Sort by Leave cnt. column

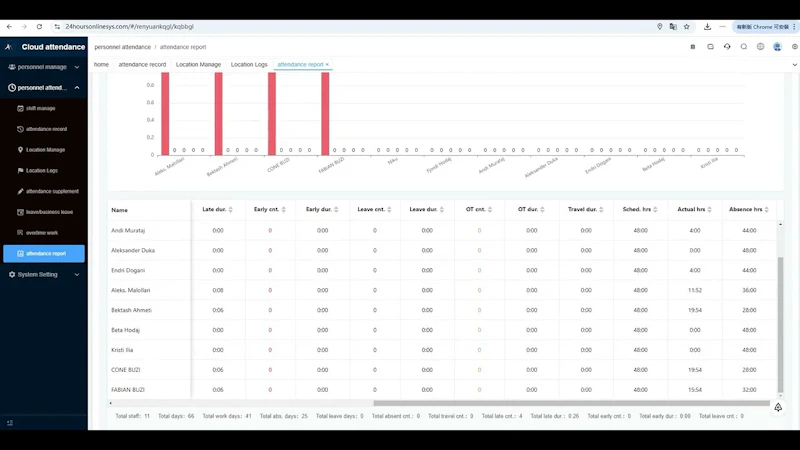(x=389, y=210)
